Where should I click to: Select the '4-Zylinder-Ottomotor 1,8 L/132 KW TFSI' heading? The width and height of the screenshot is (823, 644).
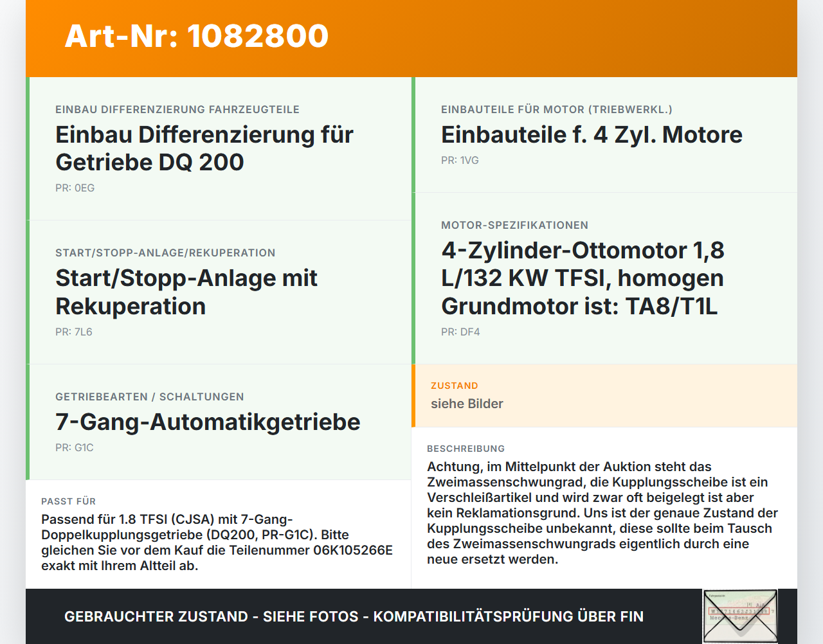pyautogui.click(x=583, y=278)
